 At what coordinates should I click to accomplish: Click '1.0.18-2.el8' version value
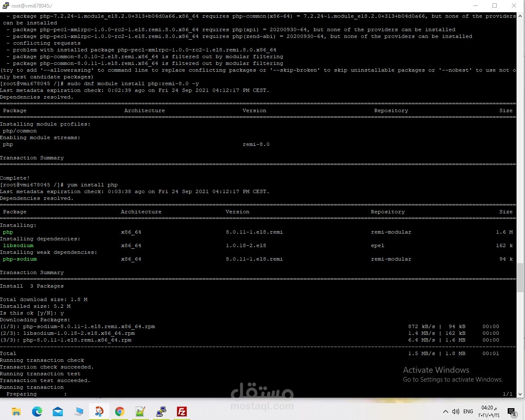pyautogui.click(x=246, y=245)
